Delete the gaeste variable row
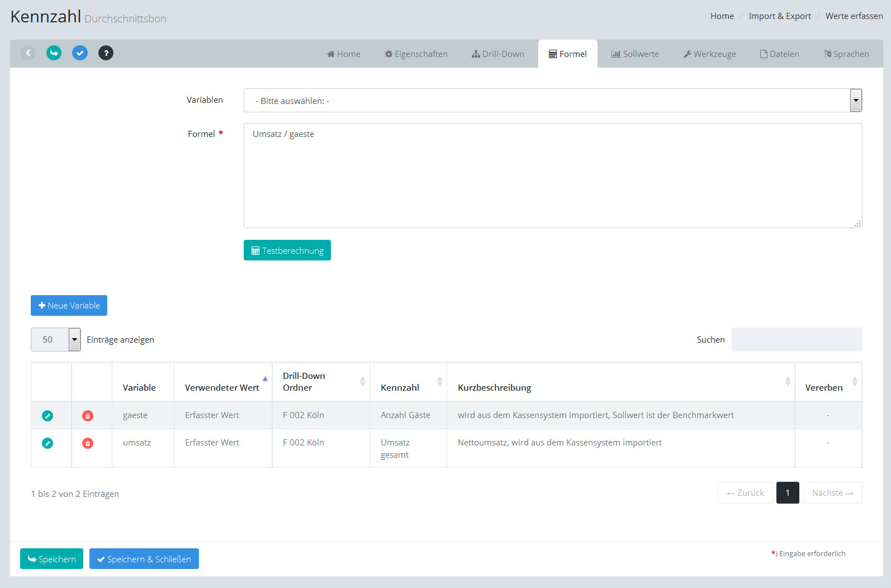891x588 pixels. coord(88,416)
